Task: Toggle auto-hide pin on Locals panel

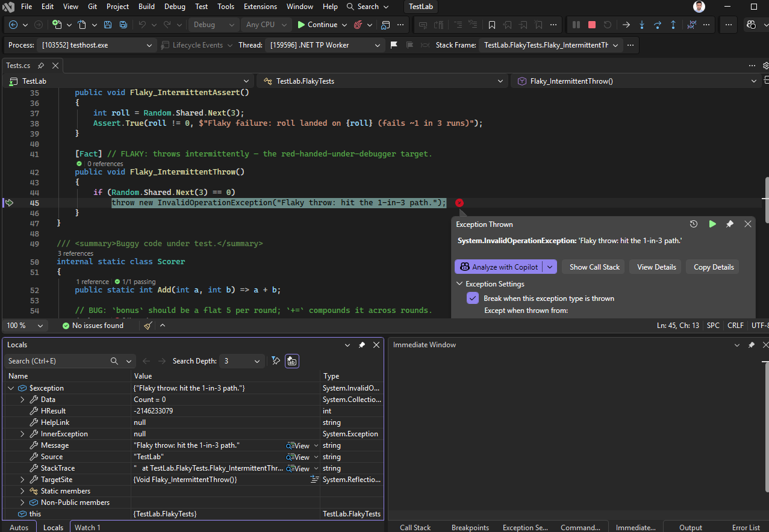Action: point(362,345)
